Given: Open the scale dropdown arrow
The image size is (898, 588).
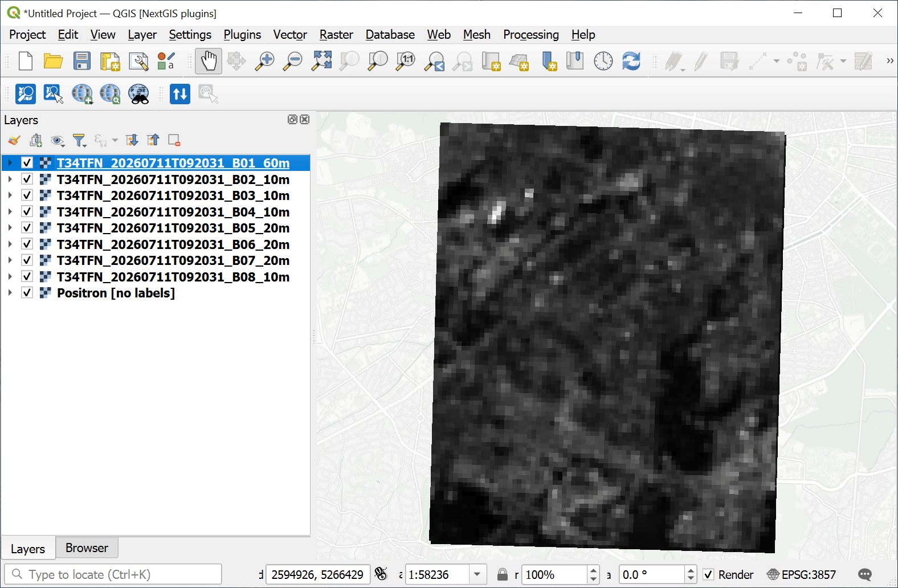Looking at the screenshot, I should click(477, 574).
